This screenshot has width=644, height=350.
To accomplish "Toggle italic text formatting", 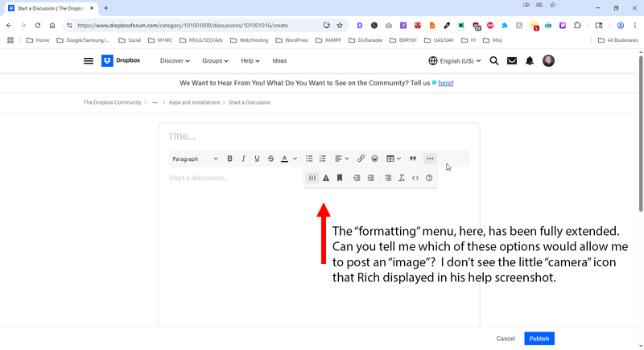I will (243, 159).
